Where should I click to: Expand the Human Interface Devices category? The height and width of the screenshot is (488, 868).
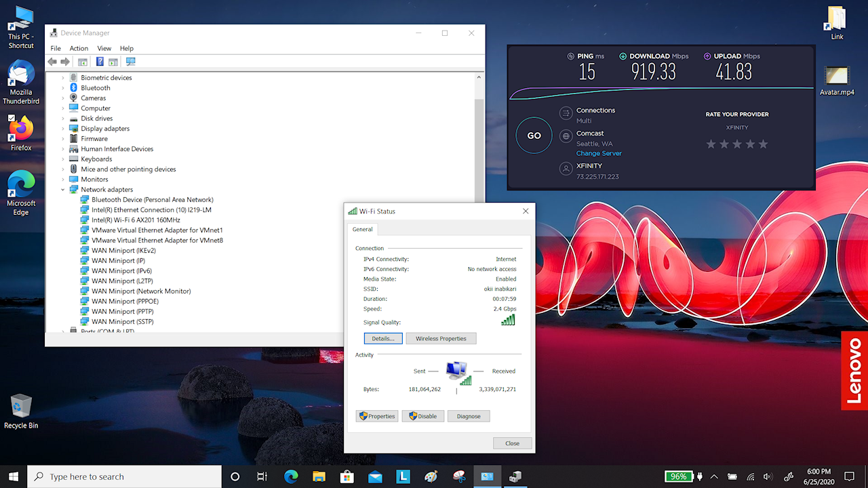click(x=63, y=149)
